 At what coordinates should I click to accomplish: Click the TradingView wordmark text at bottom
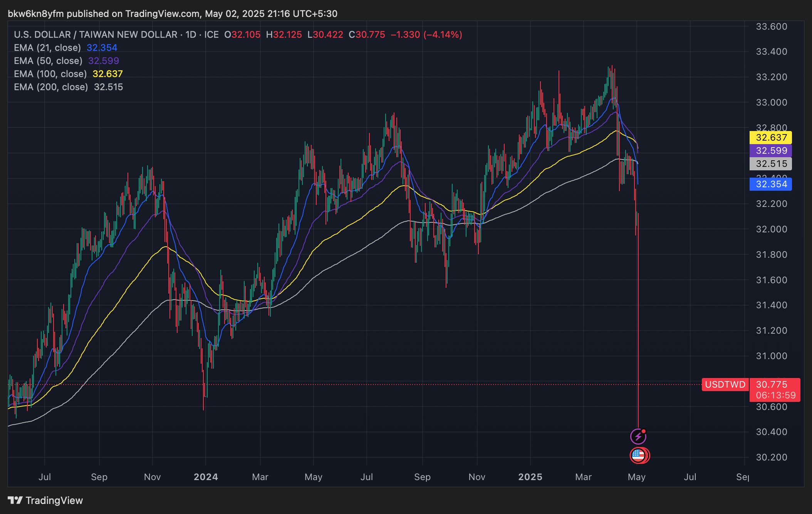click(x=54, y=501)
